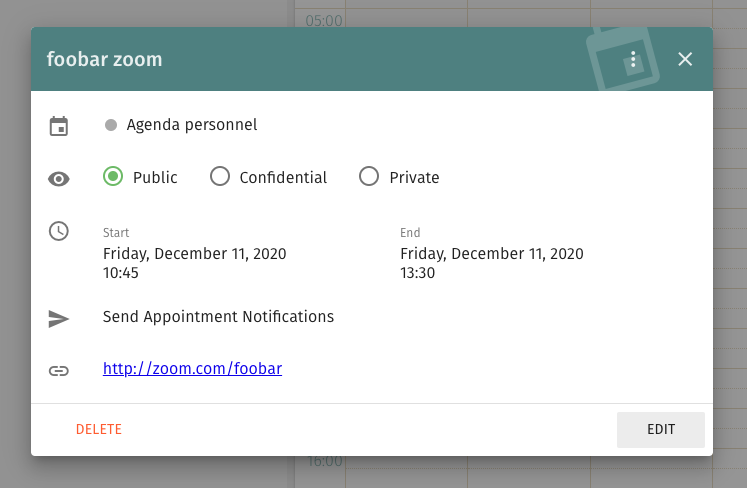Select the Public radio button
This screenshot has width=747, height=488.
pos(113,177)
